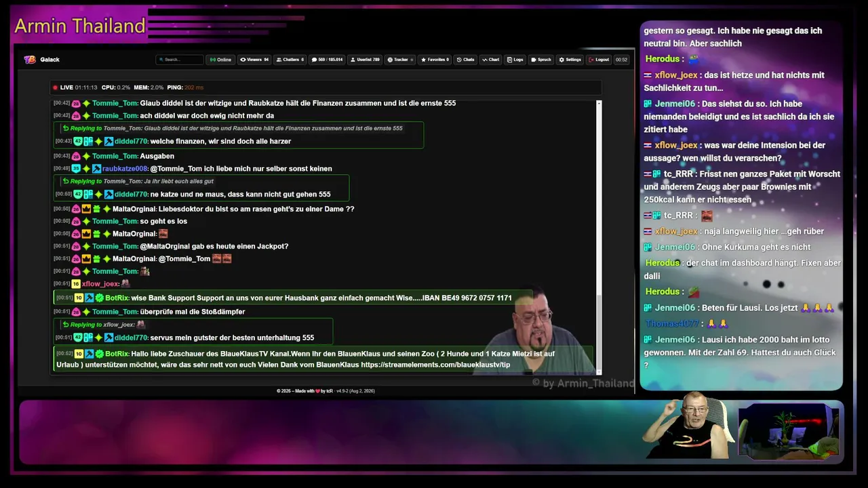Viewport: 868px width, 488px height.
Task: Click the verified badge on BotRix 'wise Bank' message
Action: pos(99,298)
